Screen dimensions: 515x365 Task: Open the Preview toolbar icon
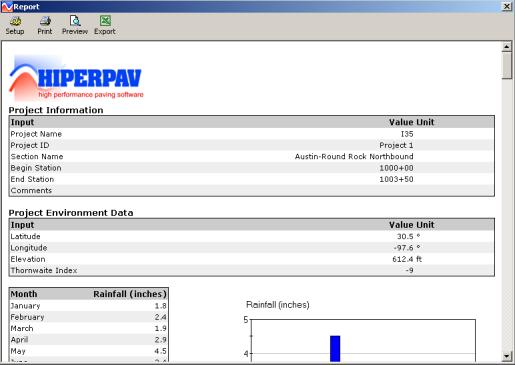pyautogui.click(x=75, y=26)
